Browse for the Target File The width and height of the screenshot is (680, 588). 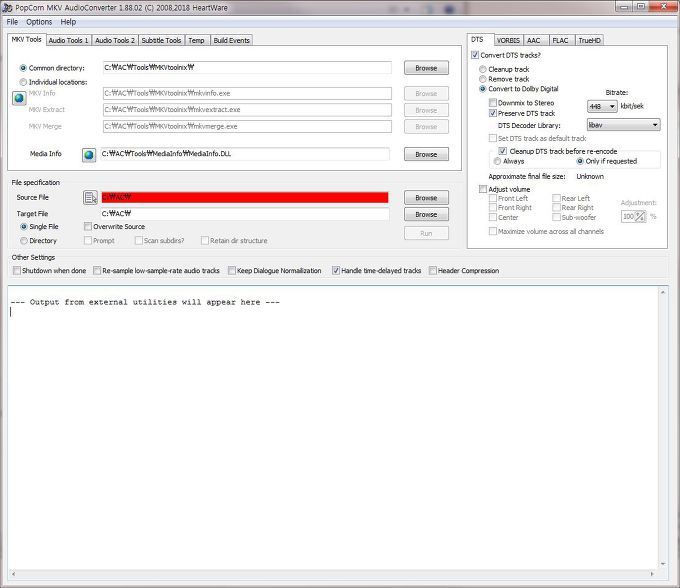coord(426,215)
